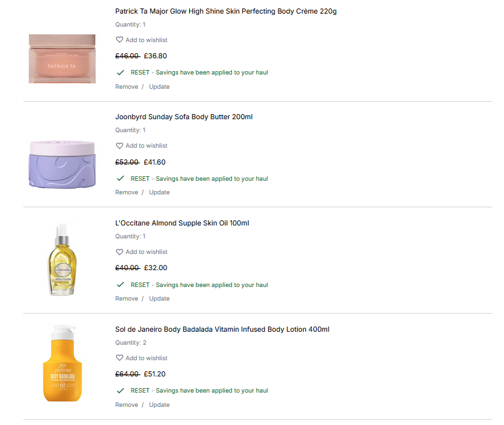Remove Sol de Janeiro Body Badalada lotion
Viewport: 504px width, 425px height.
[x=126, y=405]
